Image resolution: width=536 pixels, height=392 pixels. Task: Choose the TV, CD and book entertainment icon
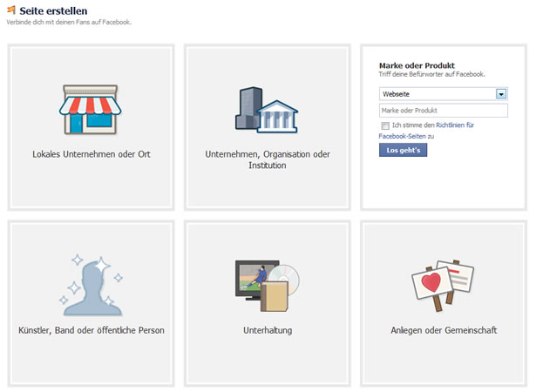(268, 286)
